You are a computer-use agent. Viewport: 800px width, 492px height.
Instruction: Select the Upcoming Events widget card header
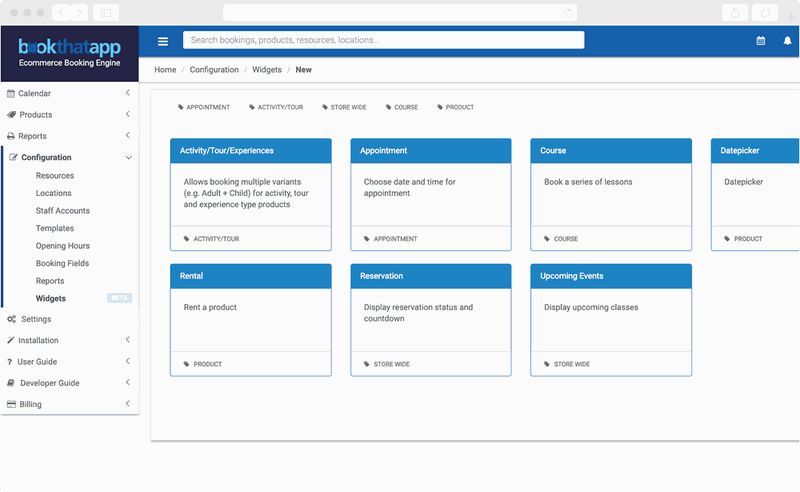tap(611, 276)
